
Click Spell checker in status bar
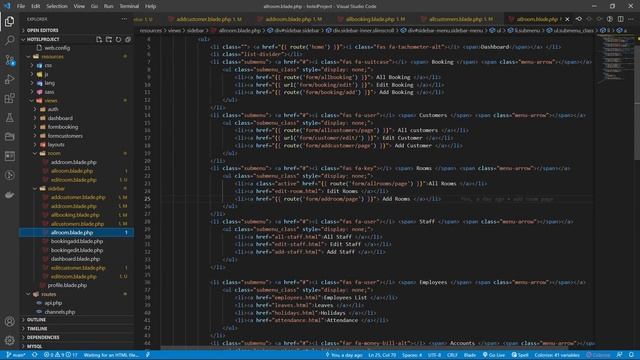point(520,355)
